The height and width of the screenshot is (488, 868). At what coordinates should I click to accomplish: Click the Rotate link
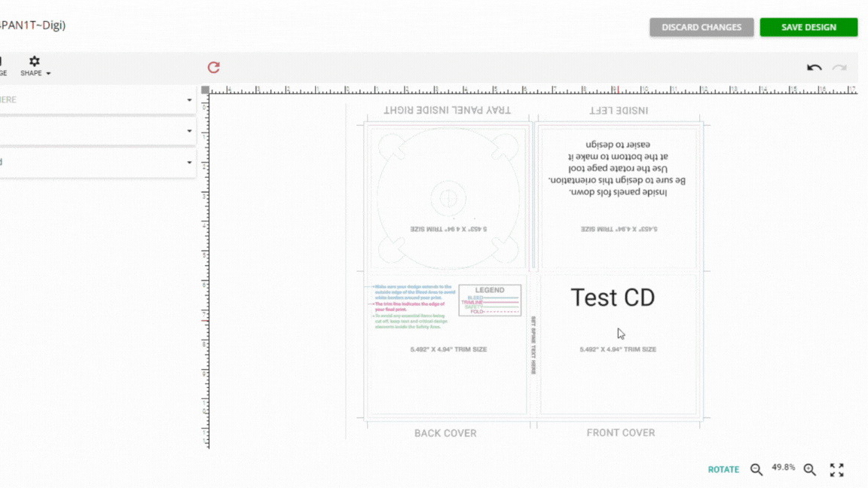pos(723,469)
